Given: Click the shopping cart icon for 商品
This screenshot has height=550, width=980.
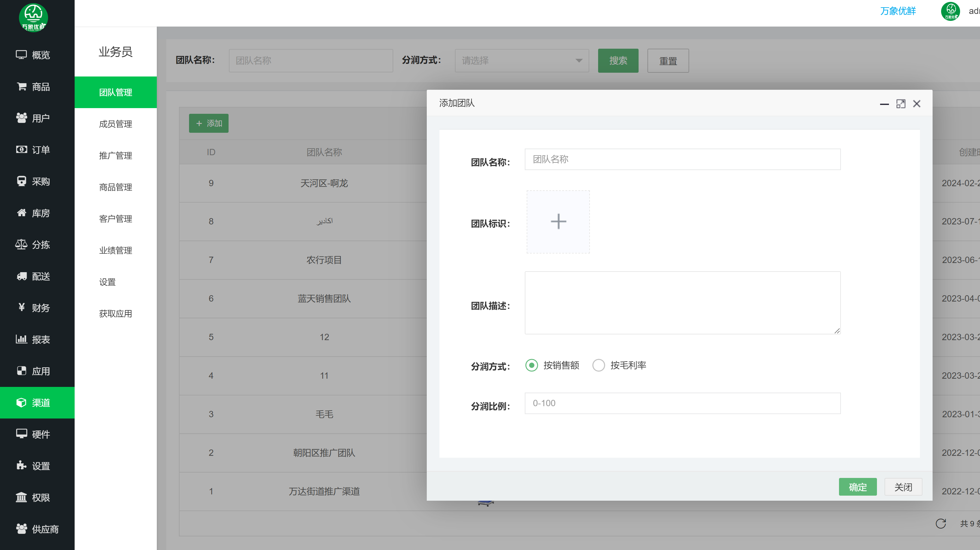Looking at the screenshot, I should coord(22,87).
